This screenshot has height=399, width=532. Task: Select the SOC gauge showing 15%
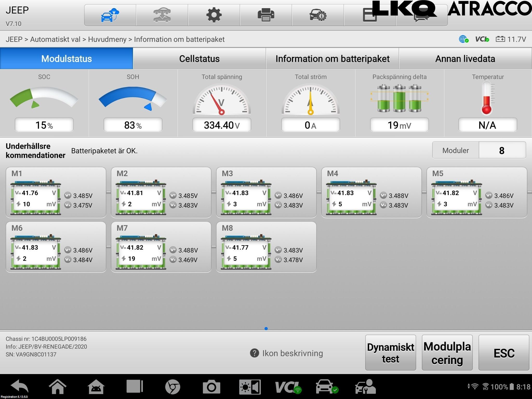tap(44, 98)
